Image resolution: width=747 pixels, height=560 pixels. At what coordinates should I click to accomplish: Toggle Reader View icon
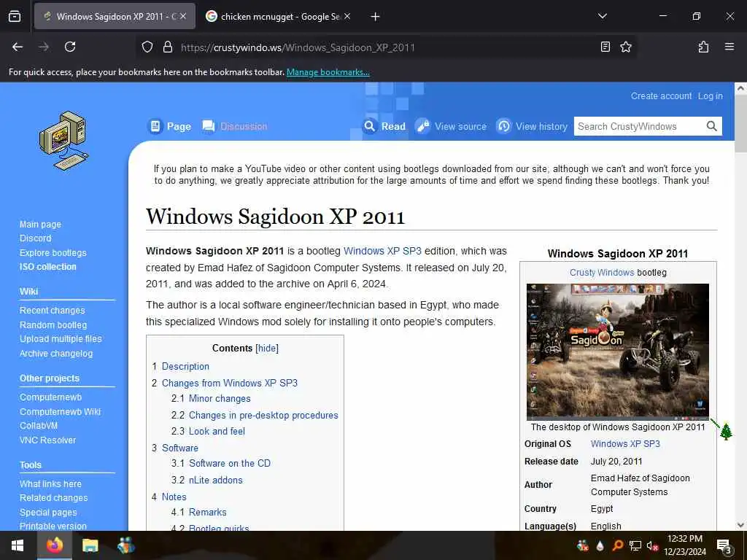pyautogui.click(x=605, y=47)
